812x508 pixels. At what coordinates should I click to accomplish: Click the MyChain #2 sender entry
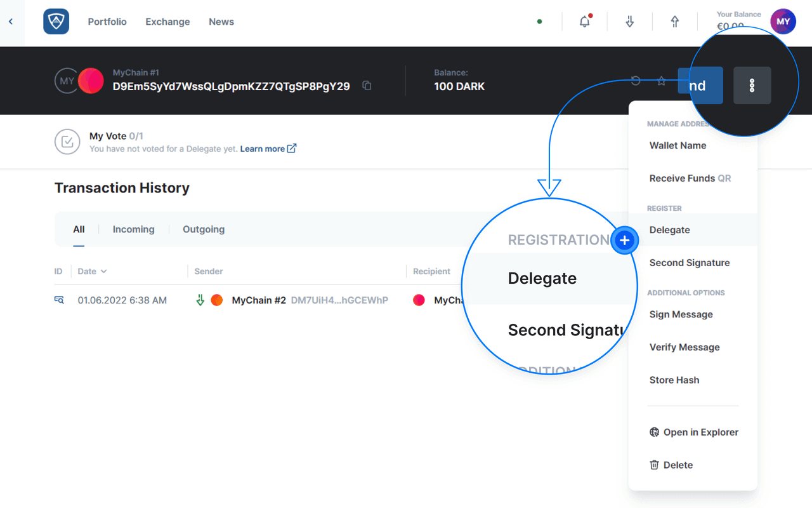(259, 300)
